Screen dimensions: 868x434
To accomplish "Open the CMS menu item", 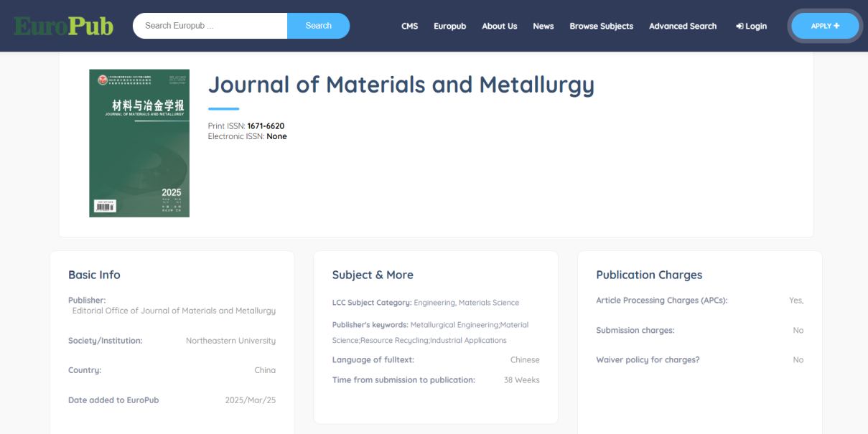I will coord(409,26).
